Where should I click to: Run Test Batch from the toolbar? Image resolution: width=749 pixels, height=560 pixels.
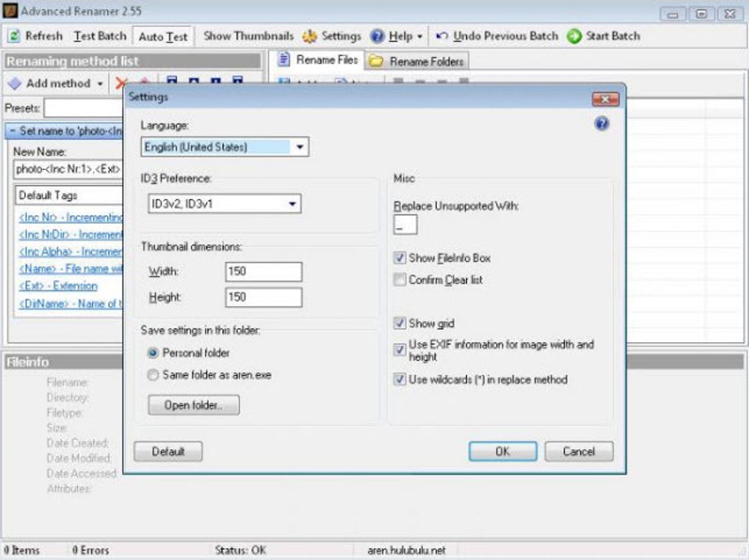click(x=100, y=36)
